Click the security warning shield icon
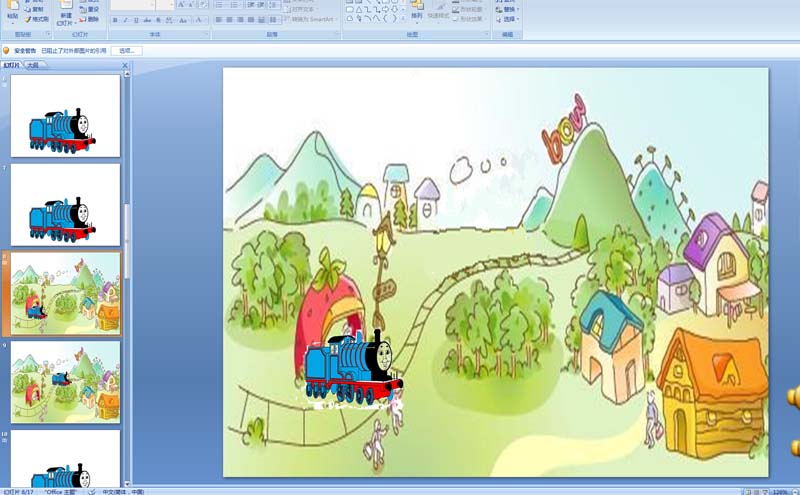 coord(6,51)
